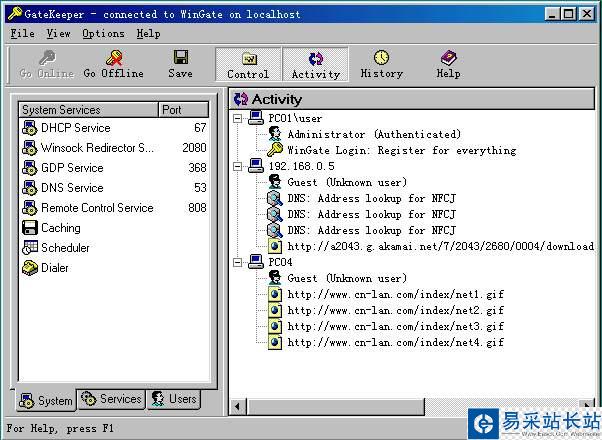Toggle the Activity panel button
The image size is (602, 440).
tap(316, 64)
